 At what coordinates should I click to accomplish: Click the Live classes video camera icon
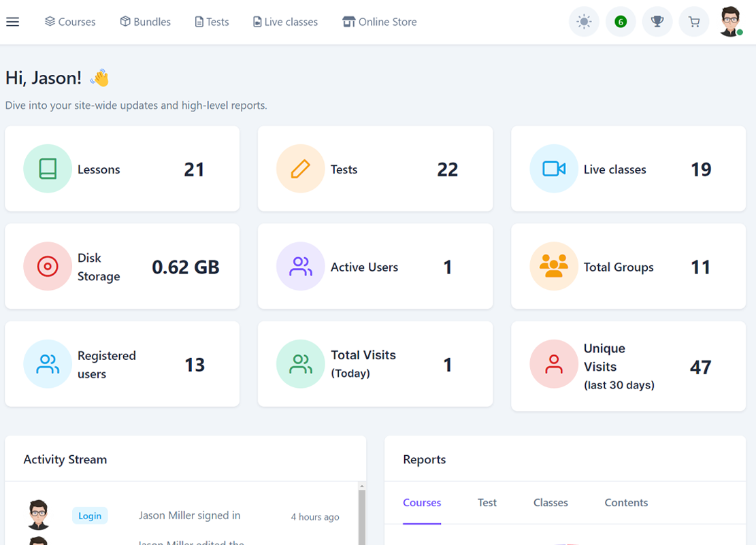554,169
